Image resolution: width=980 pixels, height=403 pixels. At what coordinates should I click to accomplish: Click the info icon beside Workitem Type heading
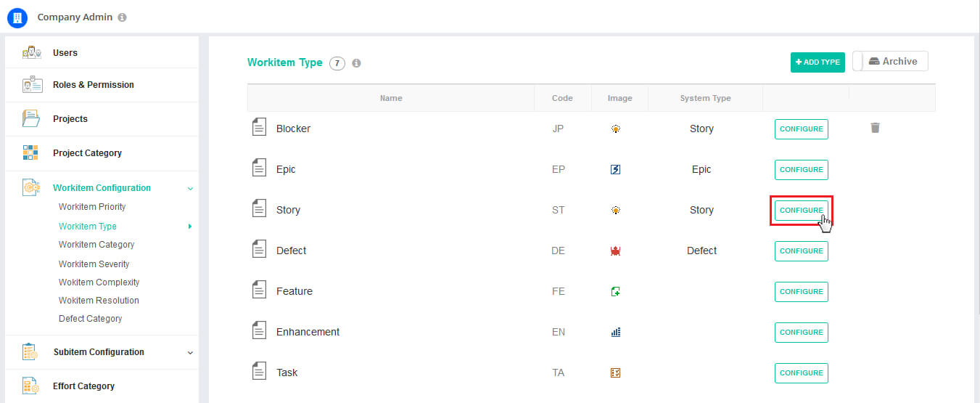356,63
